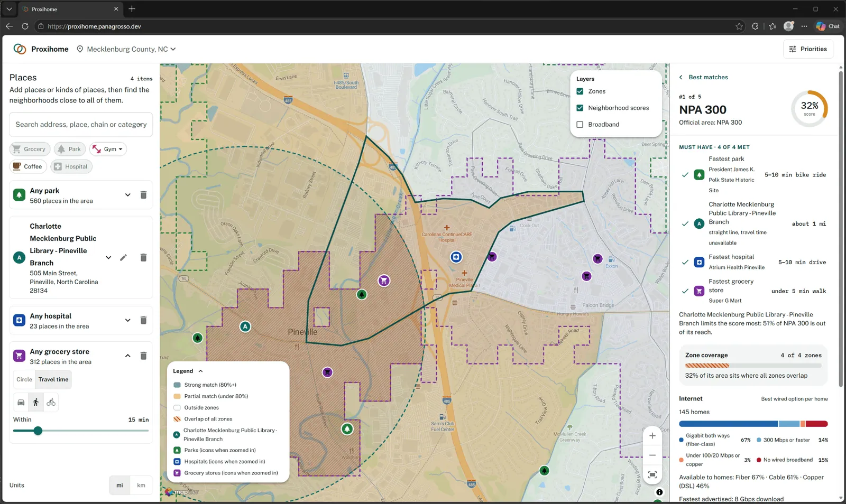Focus the place search input field
Screen dimensions: 846x504
(x=81, y=125)
